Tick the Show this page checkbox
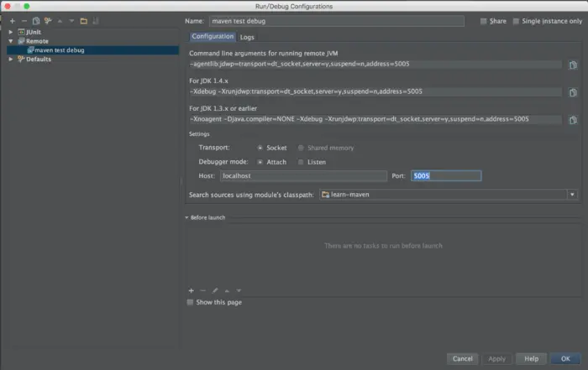The image size is (588, 370). (190, 302)
